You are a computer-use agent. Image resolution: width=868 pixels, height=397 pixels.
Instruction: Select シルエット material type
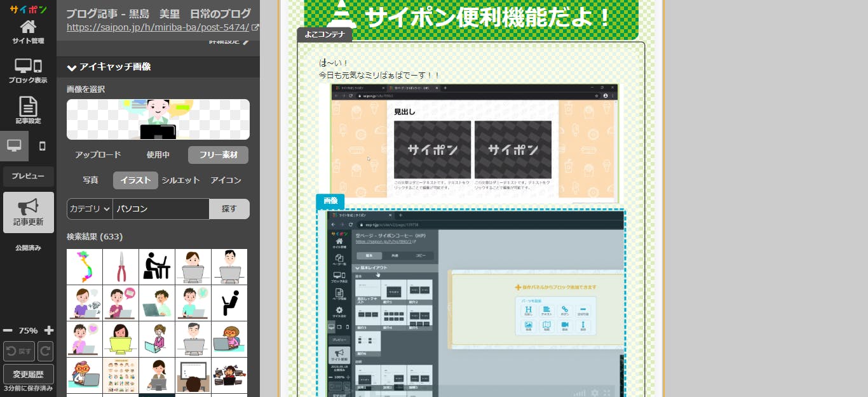pos(180,180)
